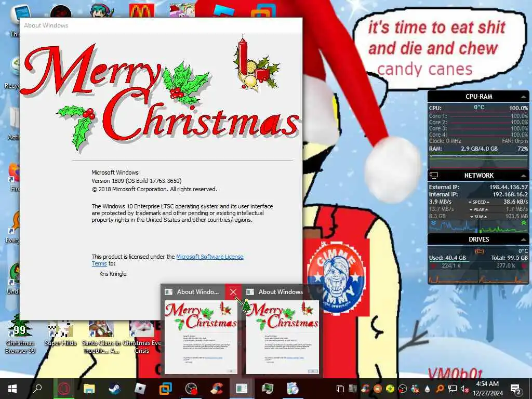The width and height of the screenshot is (532, 399).
Task: Open Steam from the taskbar
Action: click(114, 389)
